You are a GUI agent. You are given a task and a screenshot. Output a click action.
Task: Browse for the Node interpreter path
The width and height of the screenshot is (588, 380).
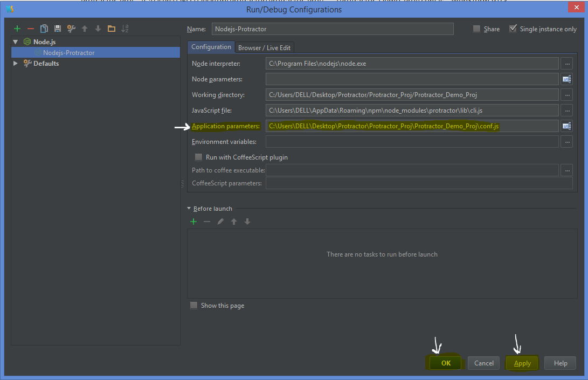point(566,63)
